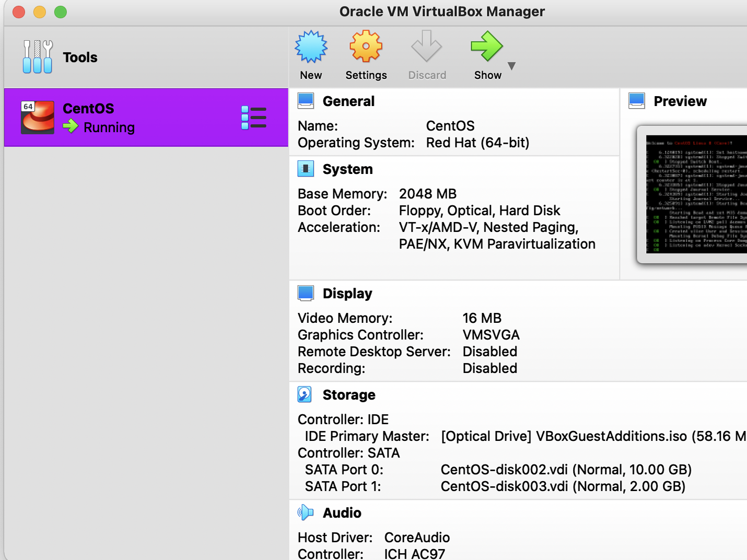Click the green Show arrow icon

(x=486, y=47)
